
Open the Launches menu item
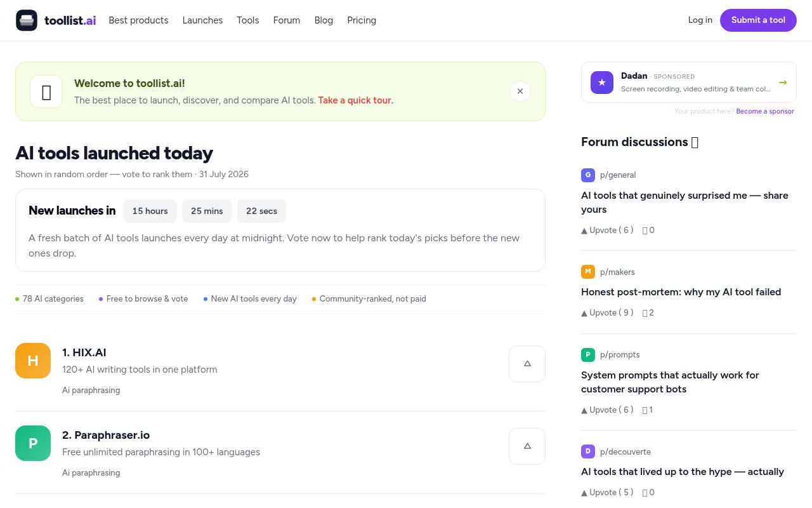tap(202, 20)
